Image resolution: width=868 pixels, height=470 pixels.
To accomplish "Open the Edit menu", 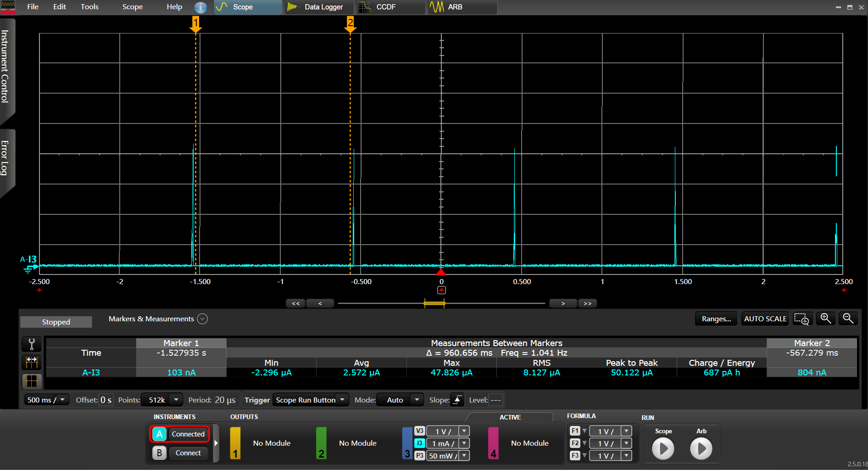I will 60,7.
